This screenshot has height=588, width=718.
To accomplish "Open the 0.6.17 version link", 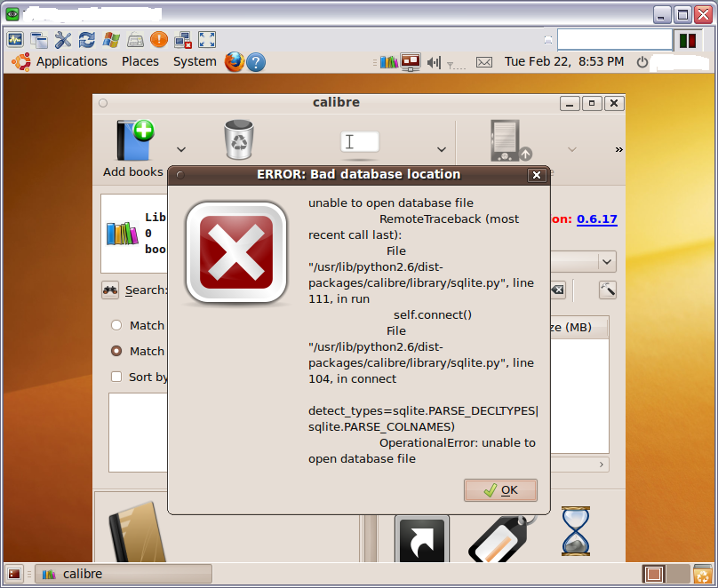I will tap(596, 219).
